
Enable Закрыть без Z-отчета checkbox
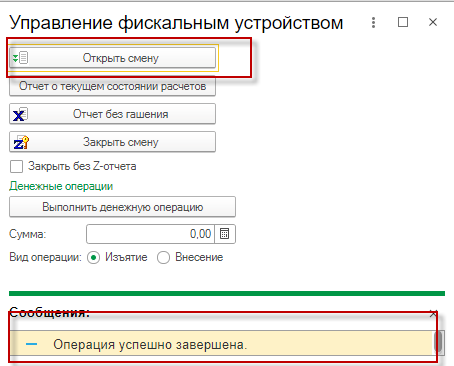pyautogui.click(x=16, y=166)
